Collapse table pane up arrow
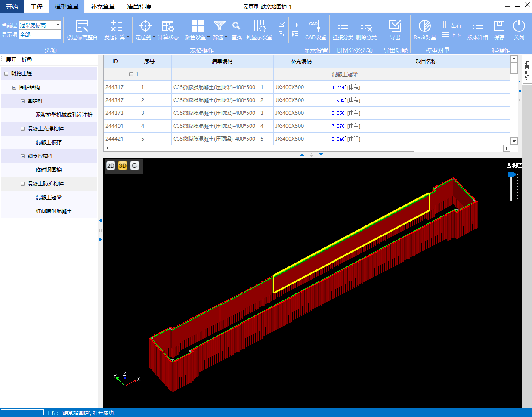Viewport: 532px width, 417px height. 302,154
